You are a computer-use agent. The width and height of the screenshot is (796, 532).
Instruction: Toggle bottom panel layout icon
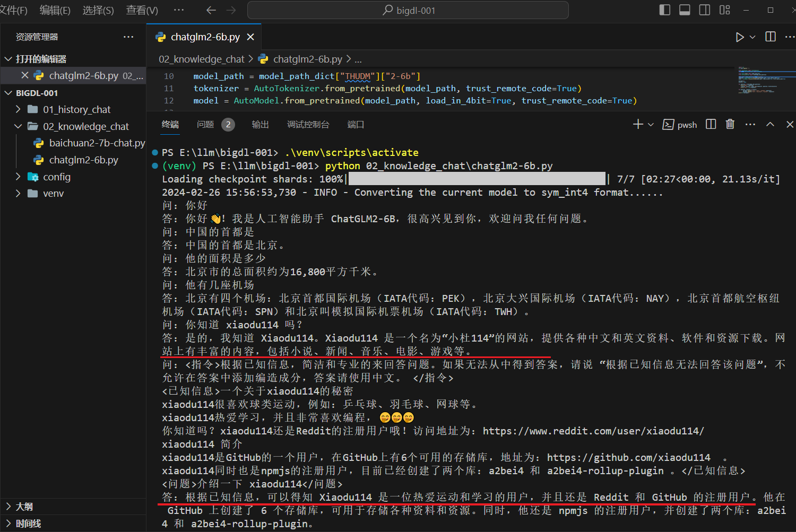[x=685, y=10]
